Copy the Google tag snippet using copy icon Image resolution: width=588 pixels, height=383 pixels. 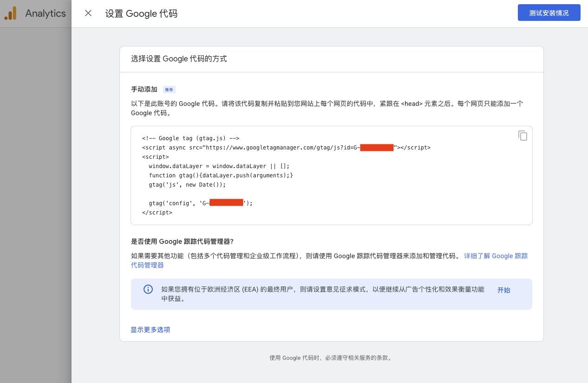(523, 135)
